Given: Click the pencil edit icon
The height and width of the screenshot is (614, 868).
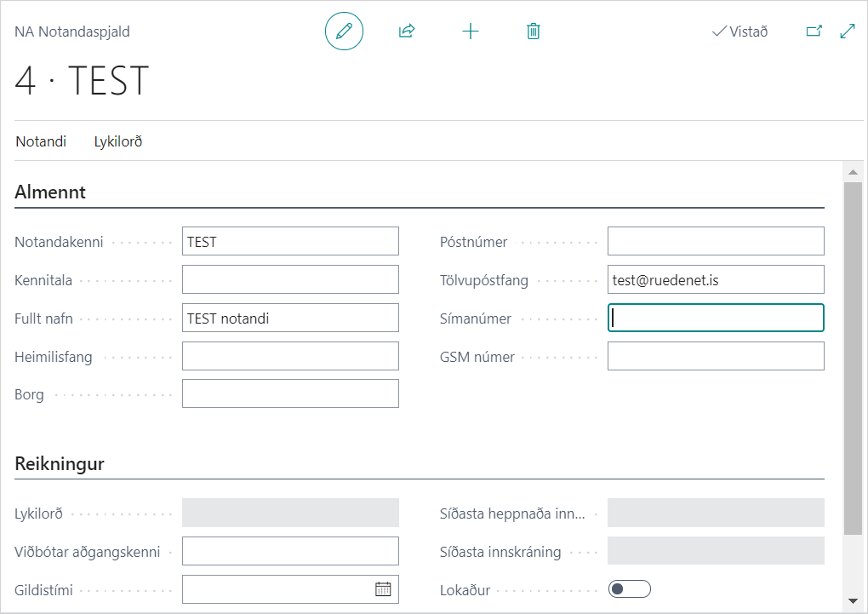Looking at the screenshot, I should (344, 32).
